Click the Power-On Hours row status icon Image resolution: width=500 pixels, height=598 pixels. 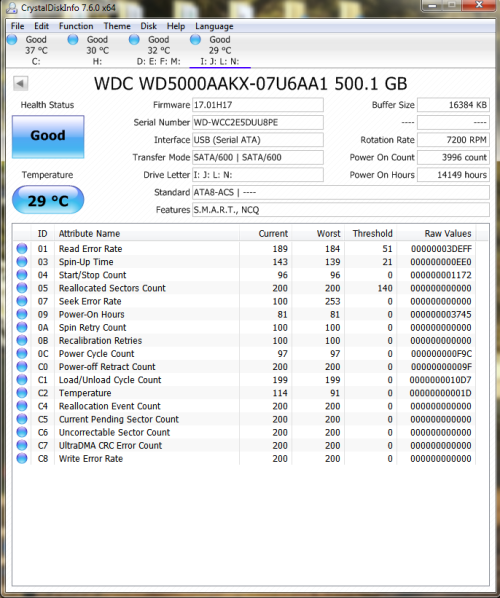[x=22, y=314]
